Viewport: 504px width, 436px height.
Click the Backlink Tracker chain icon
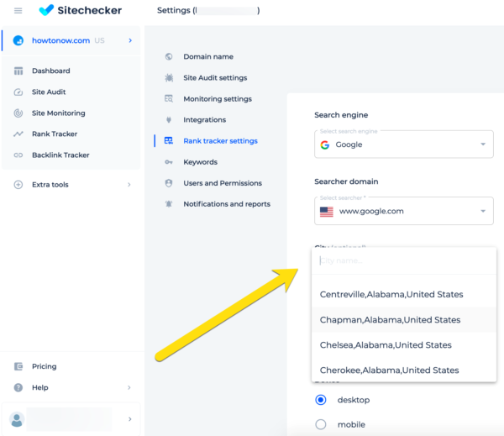pyautogui.click(x=18, y=155)
